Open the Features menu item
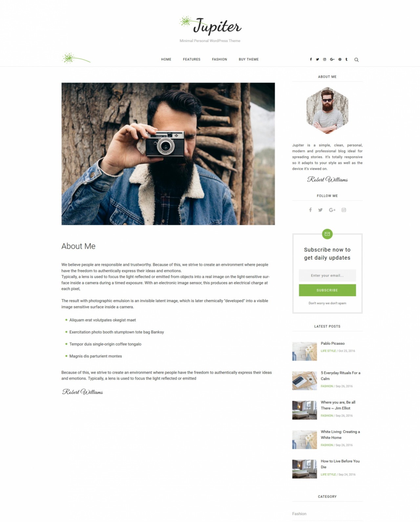Viewport: 420px width, 522px height. [x=192, y=59]
